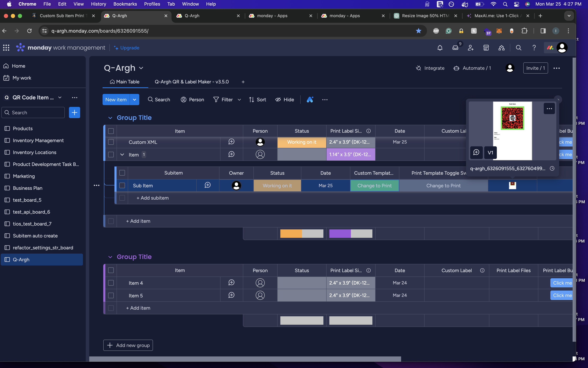Tick the Sub Item row checkbox

(122, 185)
